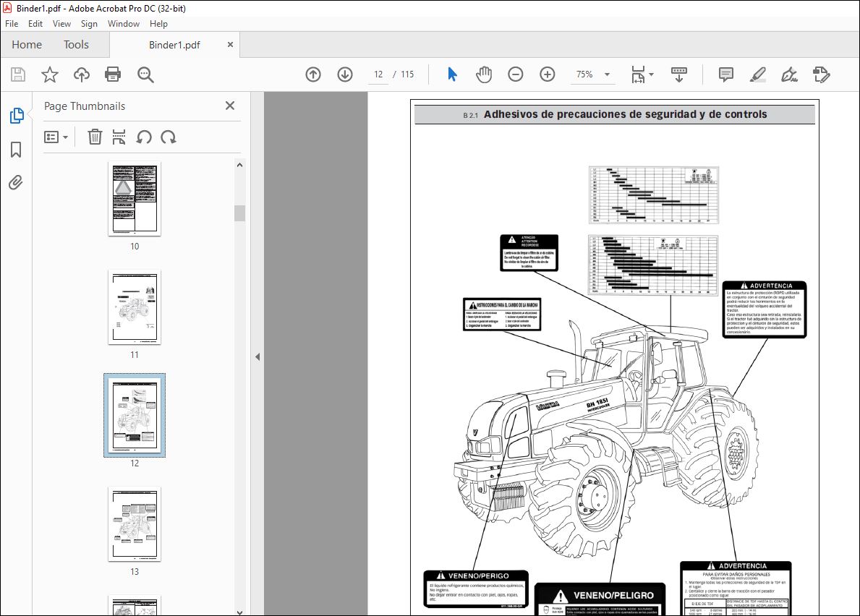Click the upload to cloud icon

[82, 74]
